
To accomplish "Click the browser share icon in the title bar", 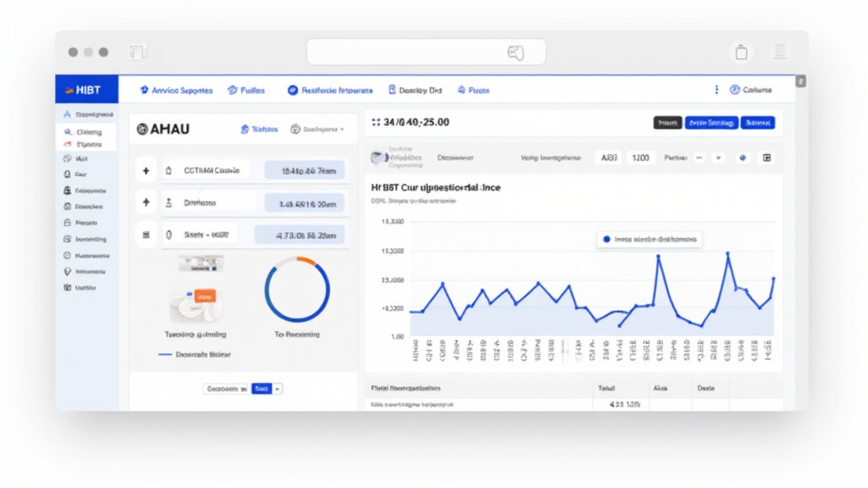I will [x=742, y=53].
